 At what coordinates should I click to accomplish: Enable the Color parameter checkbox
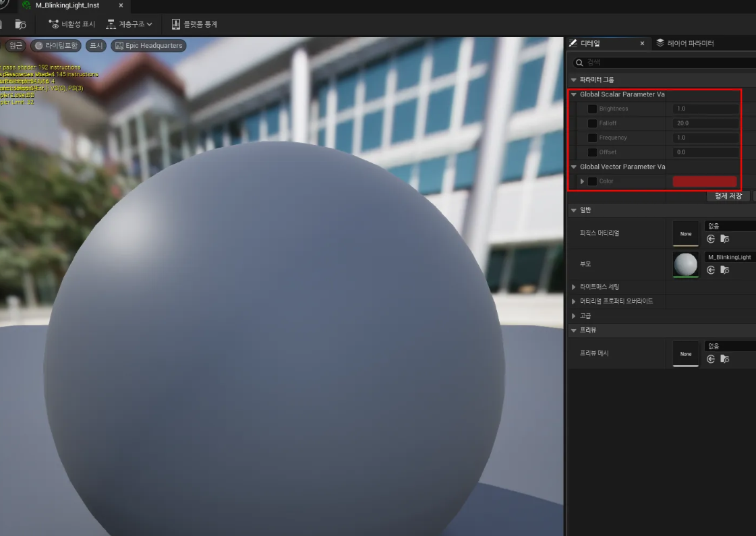pos(592,181)
